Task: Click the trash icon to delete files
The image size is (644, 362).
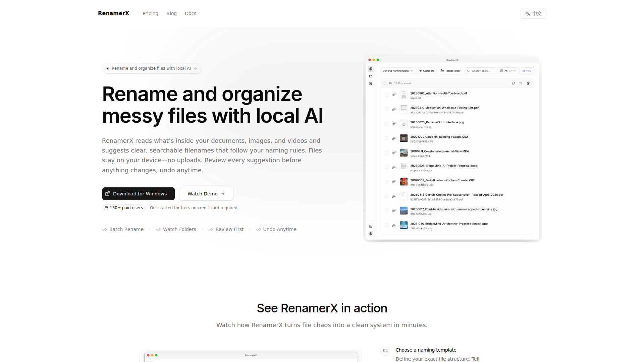Action: (528, 83)
